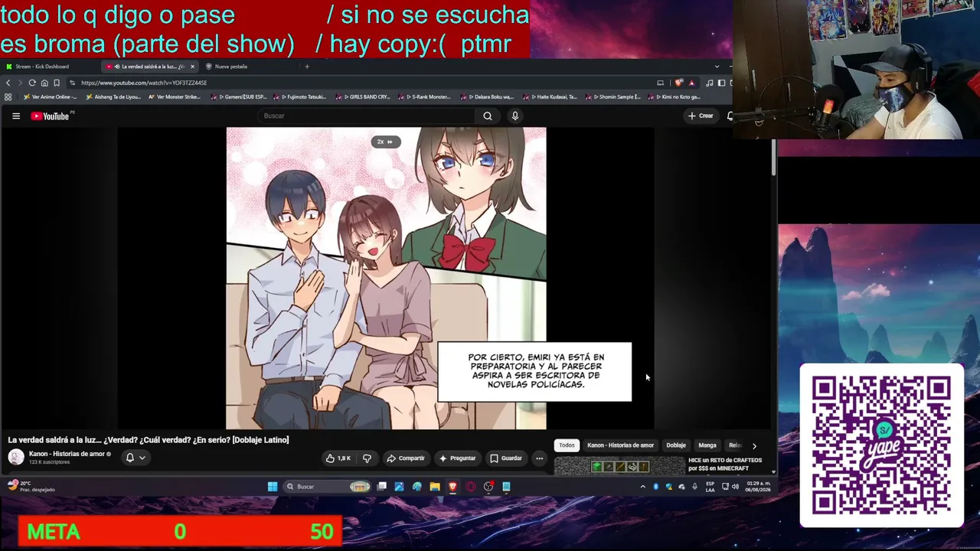Open the Ver Anime Online bookmark
Screen dimensions: 980x551
coord(50,97)
